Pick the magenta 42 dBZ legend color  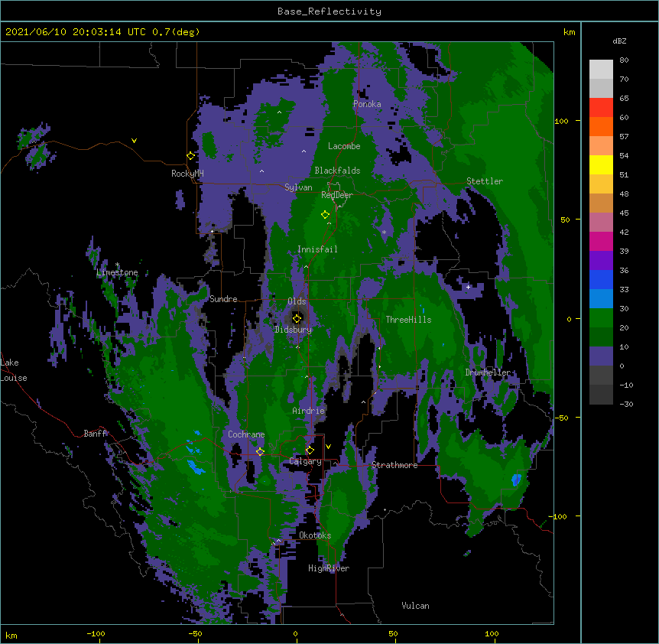(601, 241)
